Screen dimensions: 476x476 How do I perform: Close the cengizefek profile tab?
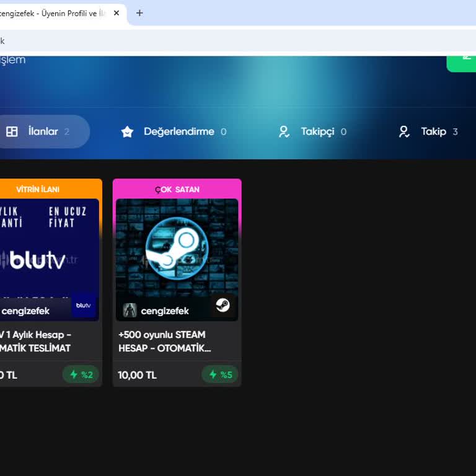(x=117, y=13)
